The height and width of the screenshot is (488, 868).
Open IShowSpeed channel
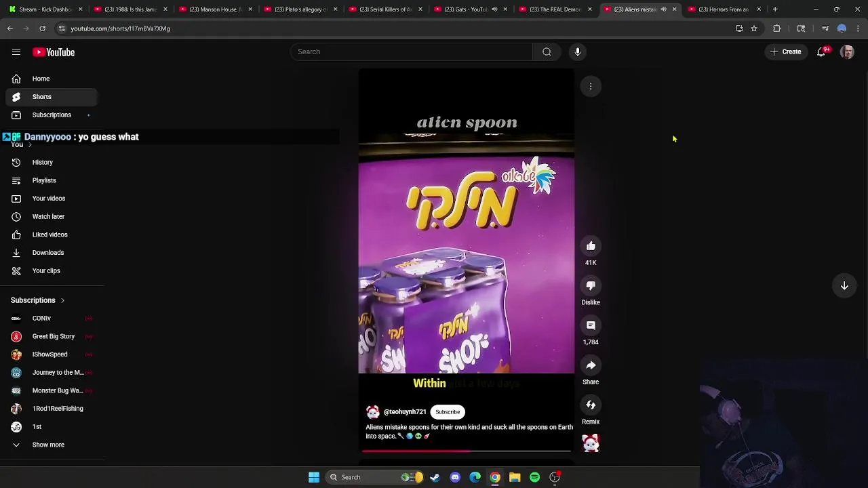click(52, 354)
